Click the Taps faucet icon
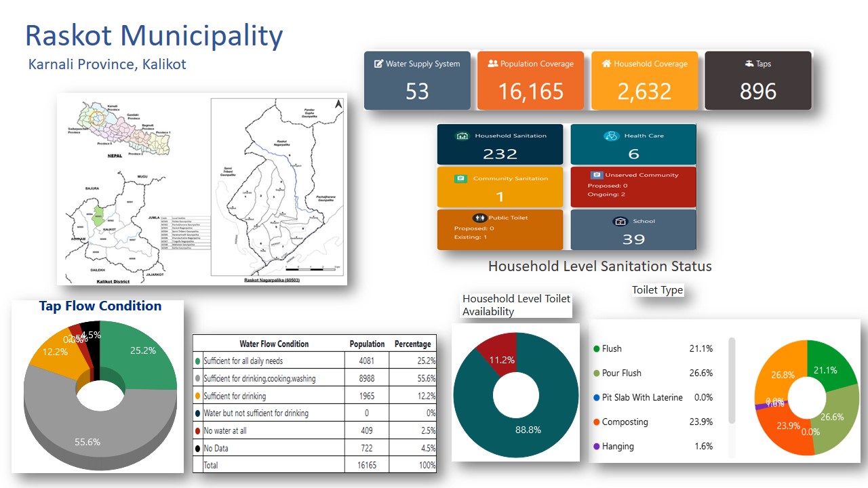The height and width of the screenshot is (488, 868). 749,64
